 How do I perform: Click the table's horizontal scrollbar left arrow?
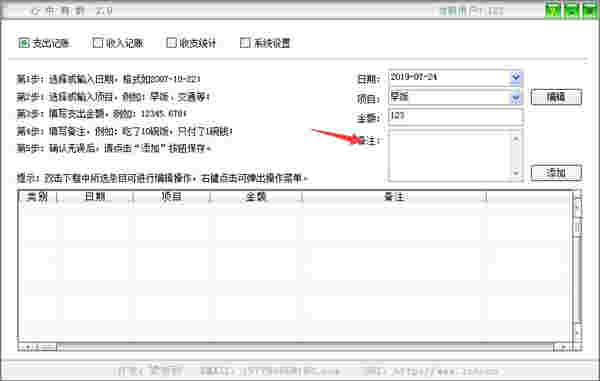26,347
